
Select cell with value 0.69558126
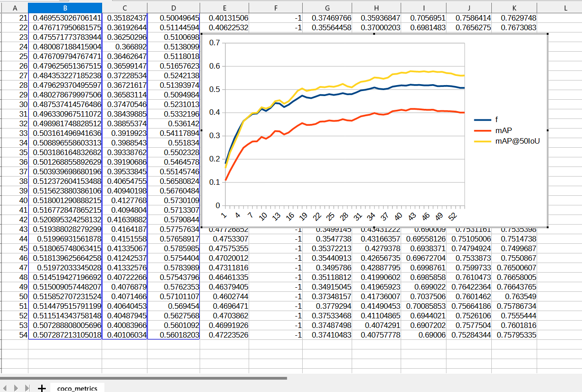tap(424, 238)
